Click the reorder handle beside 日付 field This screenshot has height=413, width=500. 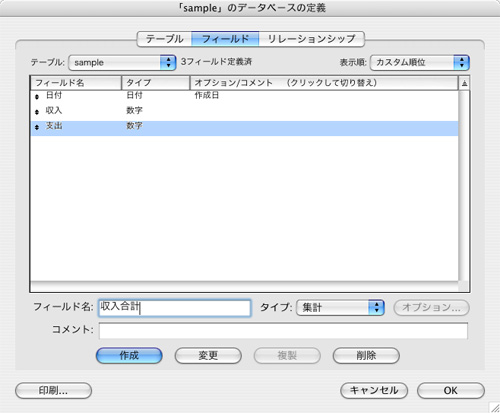pos(37,97)
